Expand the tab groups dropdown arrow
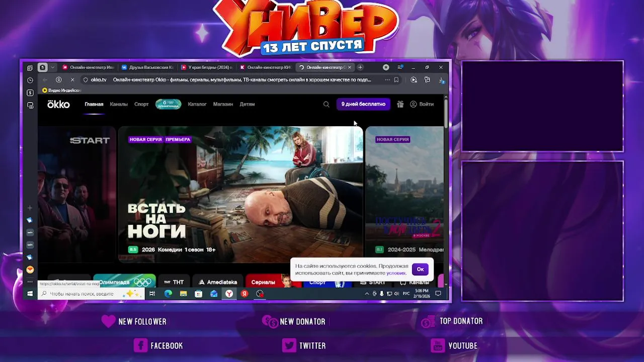Image resolution: width=644 pixels, height=362 pixels. click(52, 67)
